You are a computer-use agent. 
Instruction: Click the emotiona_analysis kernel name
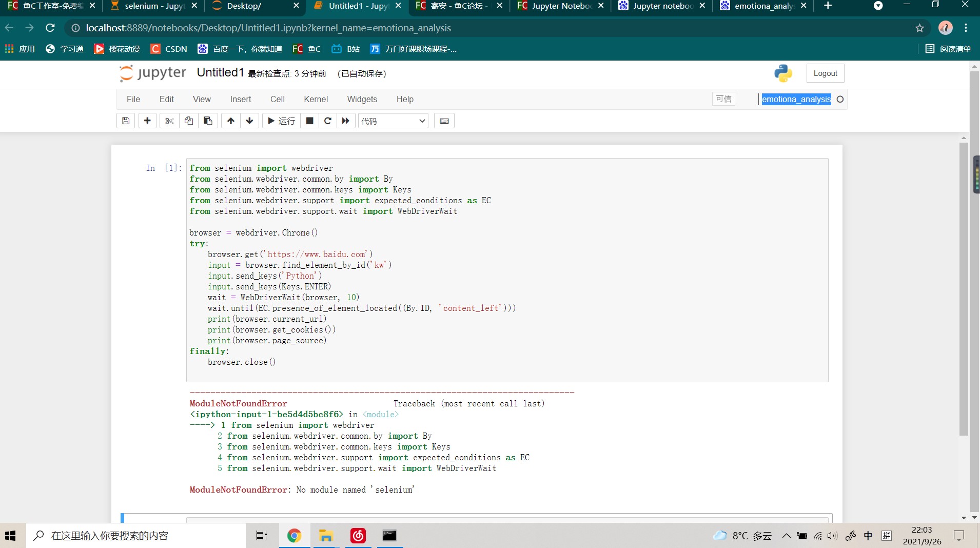tap(796, 99)
